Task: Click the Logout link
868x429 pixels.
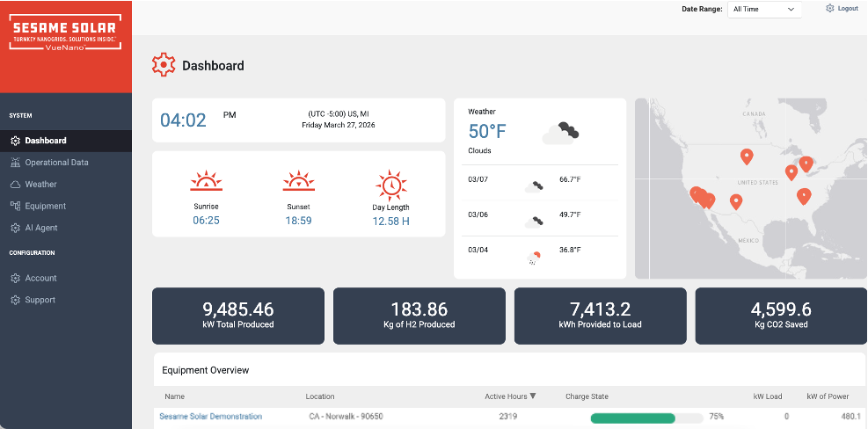Action: tap(847, 8)
